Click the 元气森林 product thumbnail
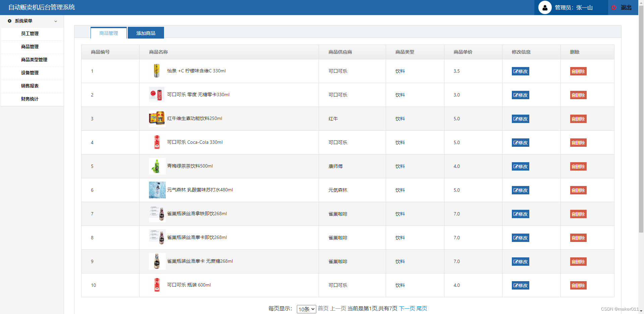 coord(157,190)
